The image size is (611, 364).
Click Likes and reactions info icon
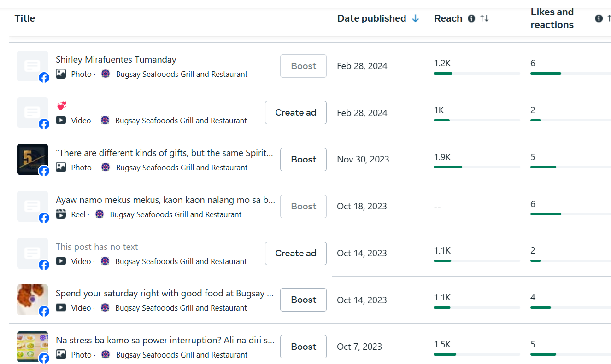599,18
